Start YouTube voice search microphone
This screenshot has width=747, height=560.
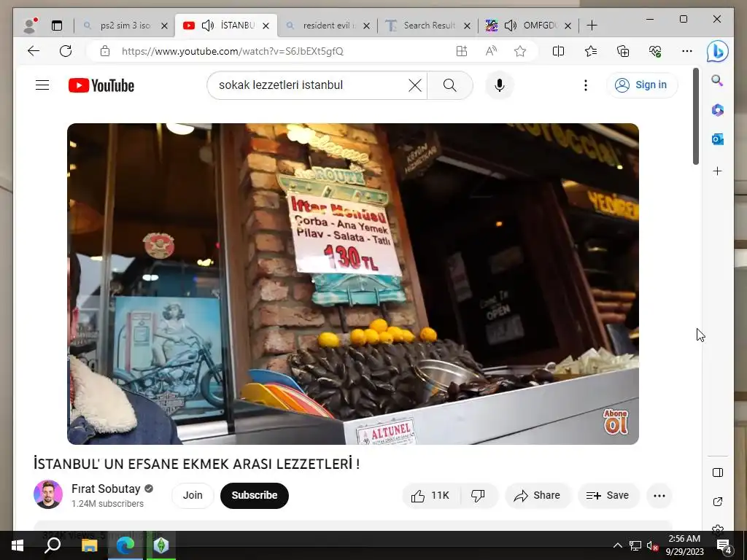pyautogui.click(x=499, y=85)
